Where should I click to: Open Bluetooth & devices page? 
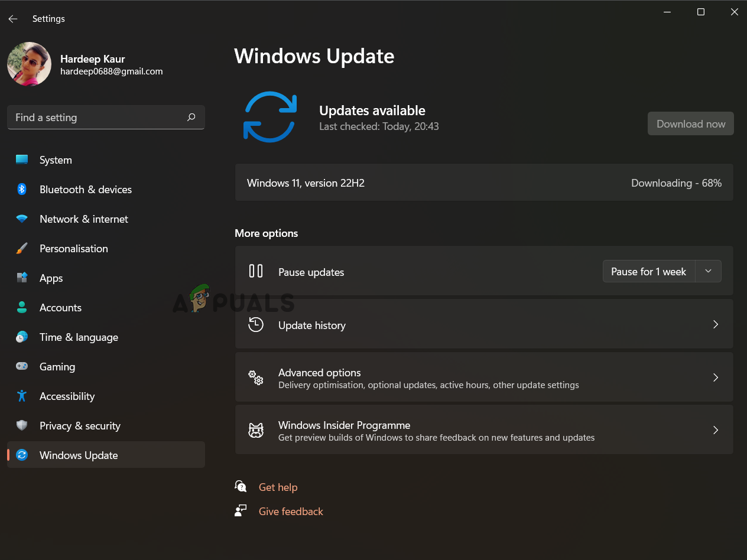(x=106, y=190)
